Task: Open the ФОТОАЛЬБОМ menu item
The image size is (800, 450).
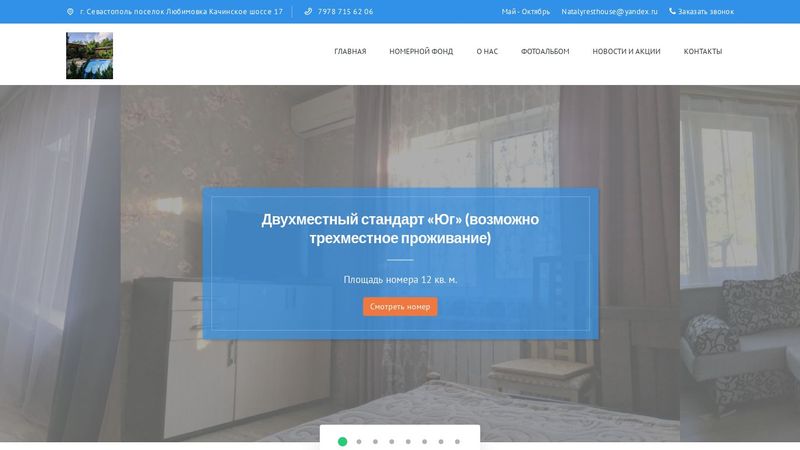Action: (x=545, y=52)
